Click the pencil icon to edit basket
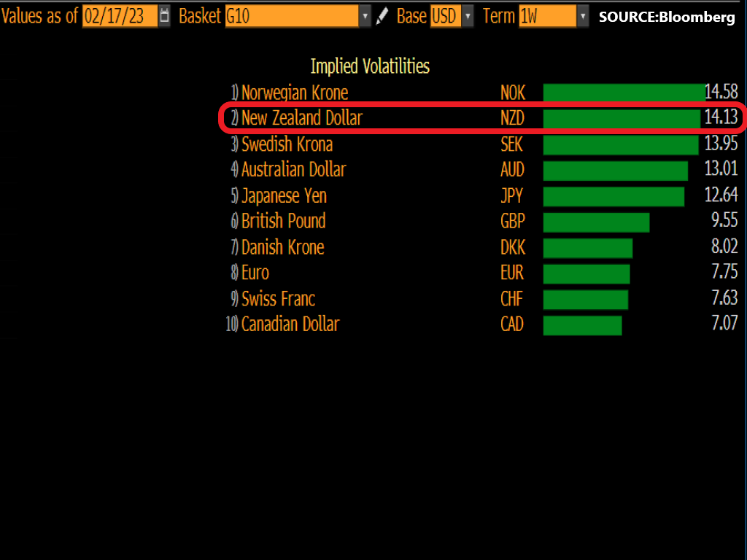Image resolution: width=747 pixels, height=560 pixels. (382, 16)
